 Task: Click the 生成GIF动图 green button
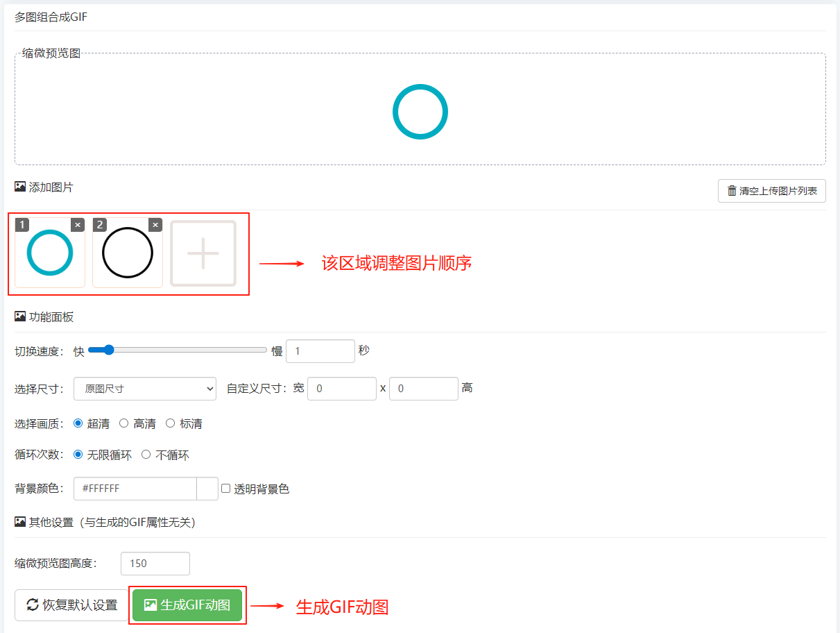(x=187, y=605)
